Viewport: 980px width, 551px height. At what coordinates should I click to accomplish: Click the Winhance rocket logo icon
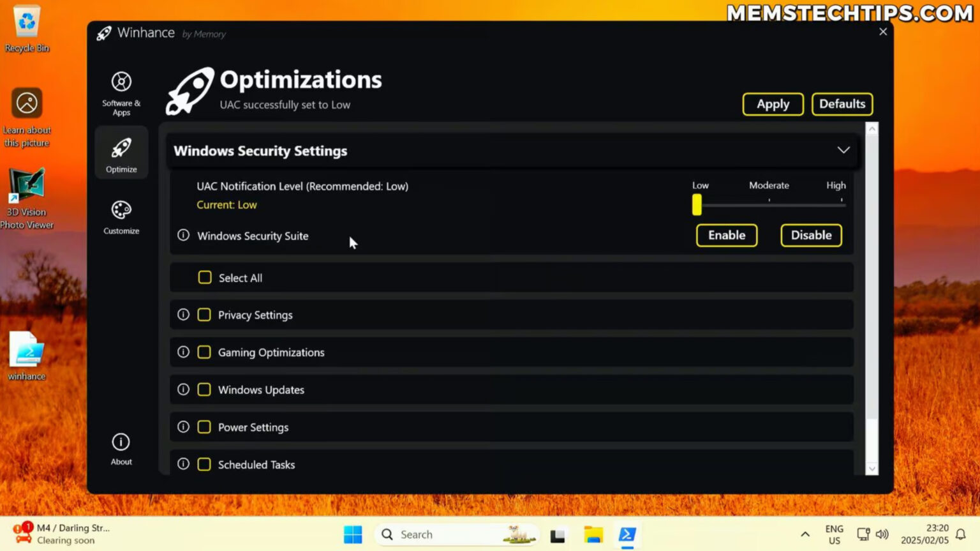(103, 33)
